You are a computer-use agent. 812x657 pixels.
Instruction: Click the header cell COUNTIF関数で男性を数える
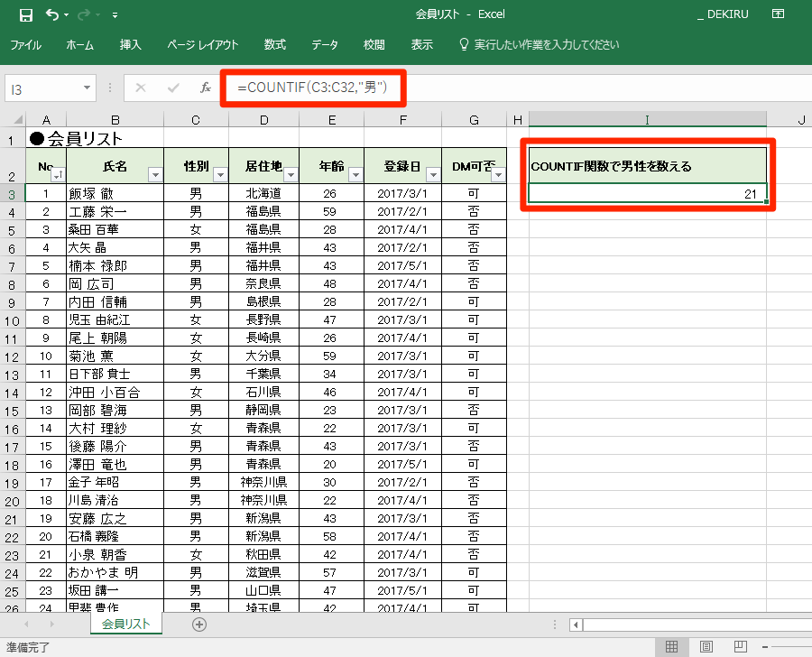(647, 166)
